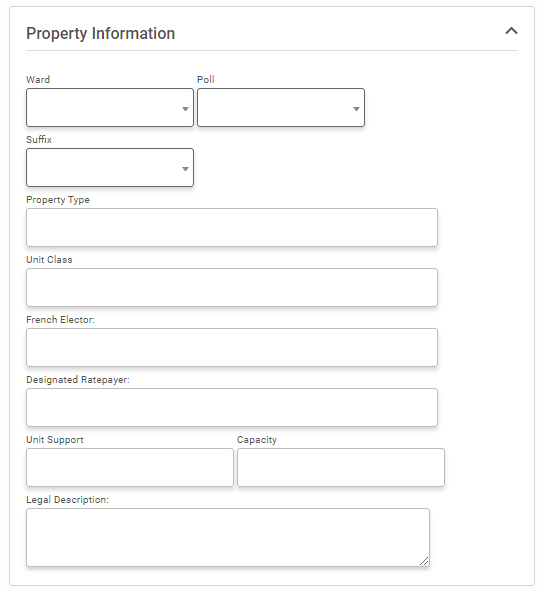Viewport: 544px width, 591px height.
Task: Open the Suffix dropdown
Action: (x=110, y=167)
